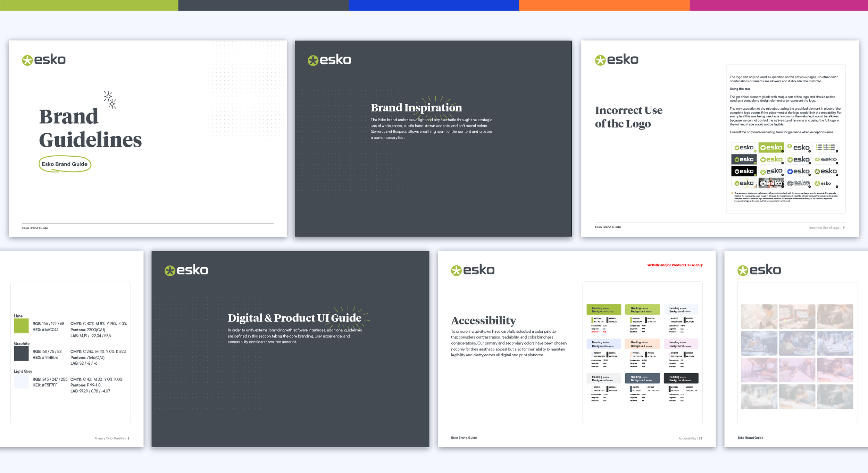
Task: Select the logo example with the blue star
Action: pyautogui.click(x=798, y=171)
